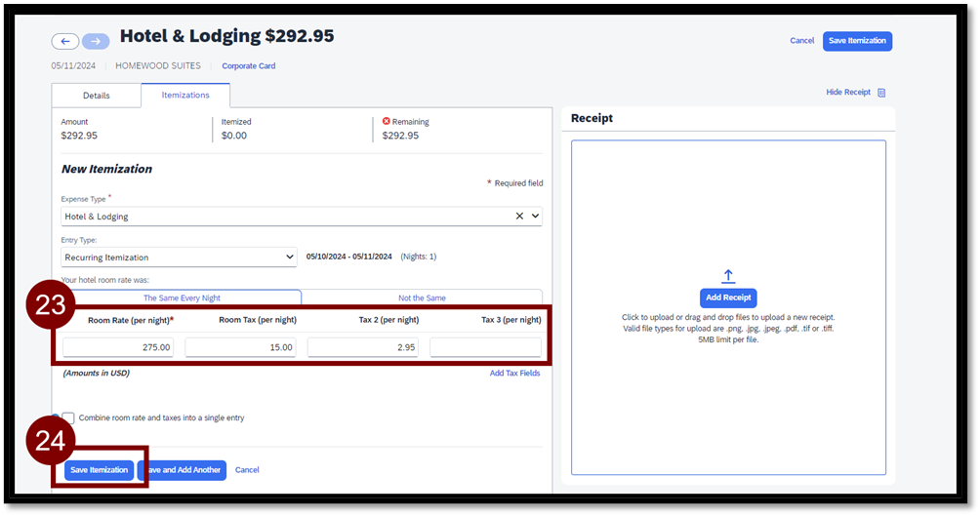Select the Not the Same option
The width and height of the screenshot is (980, 516).
[422, 298]
